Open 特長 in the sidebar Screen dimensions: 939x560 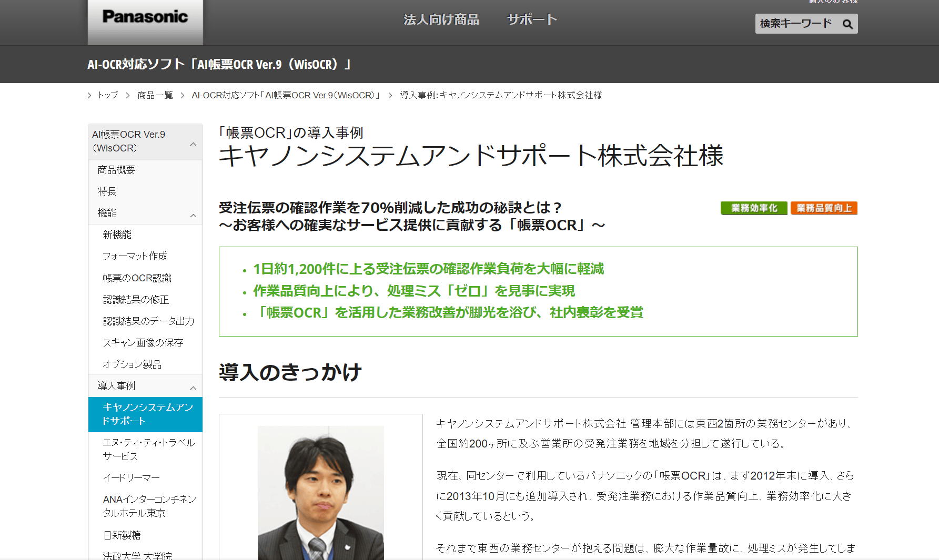[x=107, y=191]
